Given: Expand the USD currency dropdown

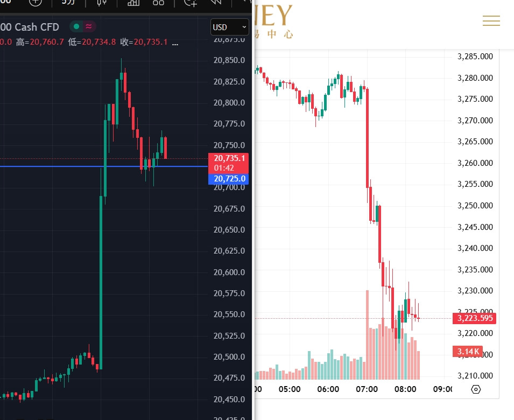Looking at the screenshot, I should (230, 27).
